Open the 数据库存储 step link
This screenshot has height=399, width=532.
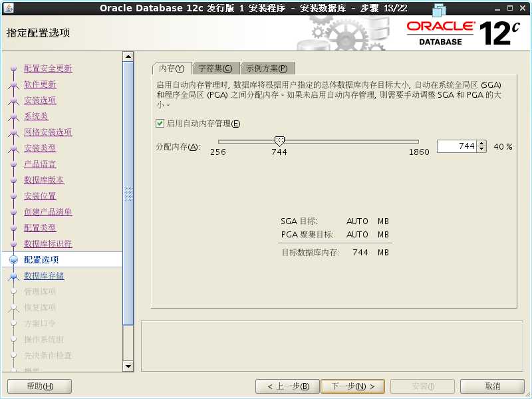tap(44, 275)
